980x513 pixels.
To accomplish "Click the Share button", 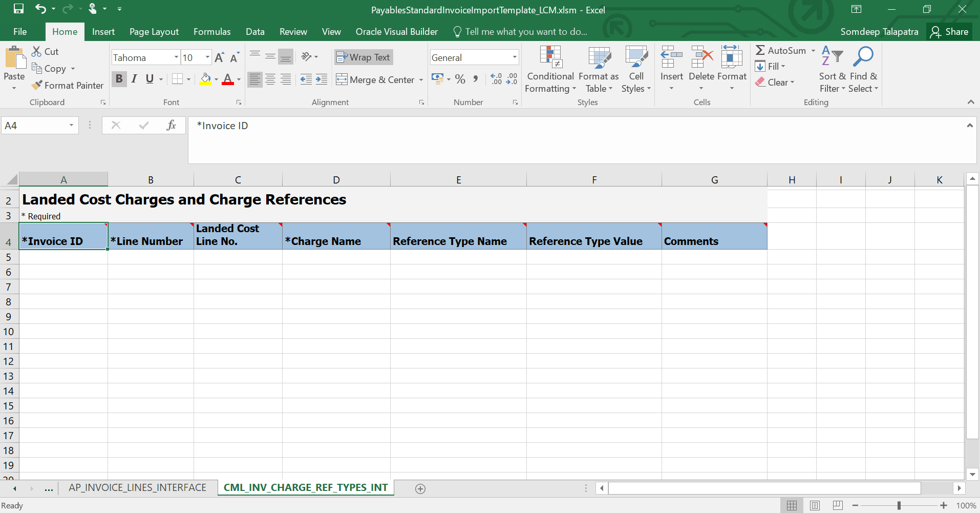I will (950, 32).
